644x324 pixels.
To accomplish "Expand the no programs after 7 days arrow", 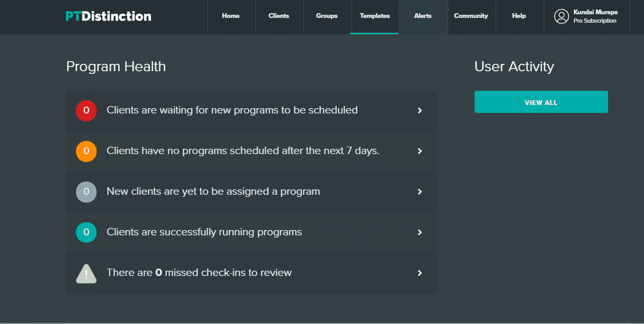I will tap(420, 151).
